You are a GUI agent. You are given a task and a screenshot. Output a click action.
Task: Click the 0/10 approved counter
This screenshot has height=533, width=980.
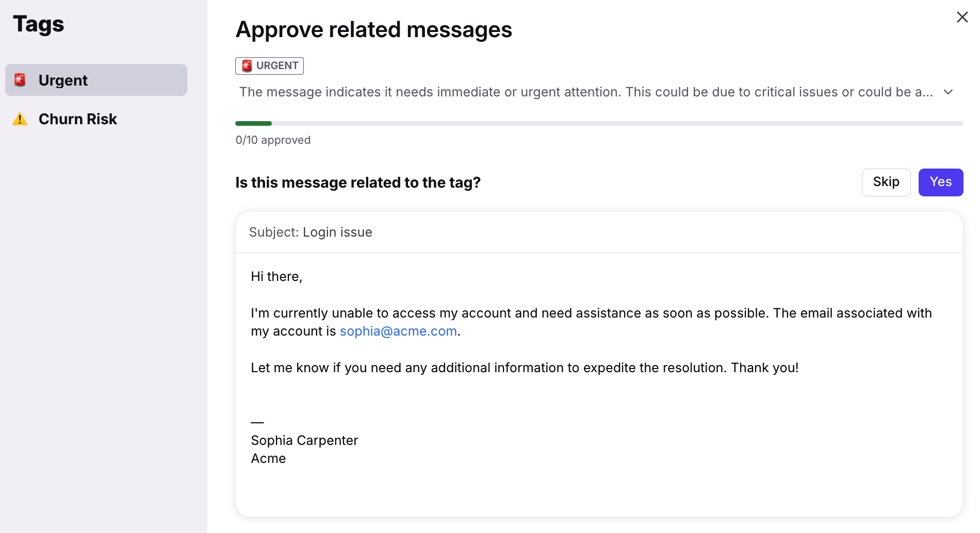(273, 140)
